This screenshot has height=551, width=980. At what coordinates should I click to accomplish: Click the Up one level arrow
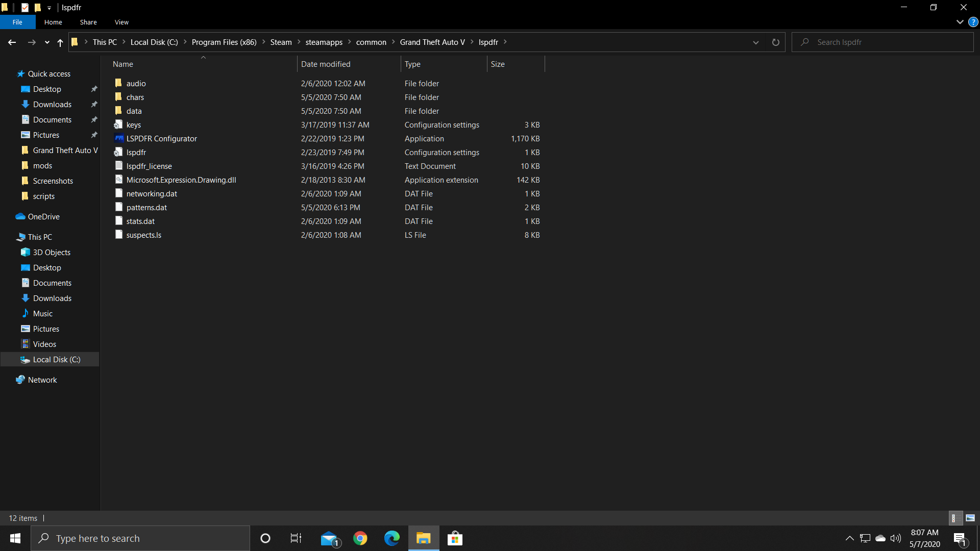(60, 42)
